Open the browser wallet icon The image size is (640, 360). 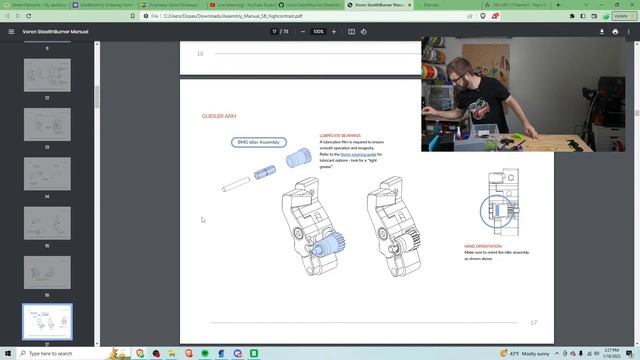tap(594, 16)
